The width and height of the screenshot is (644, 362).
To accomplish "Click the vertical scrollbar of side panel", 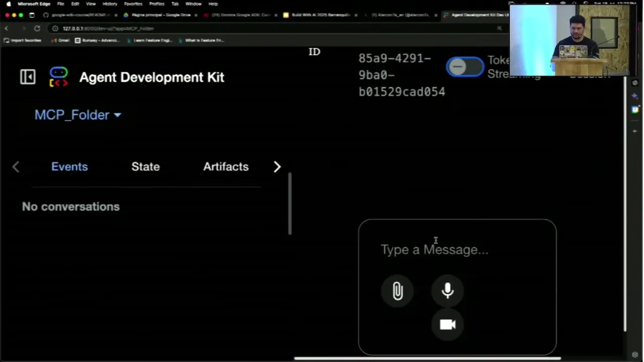I will tap(290, 204).
